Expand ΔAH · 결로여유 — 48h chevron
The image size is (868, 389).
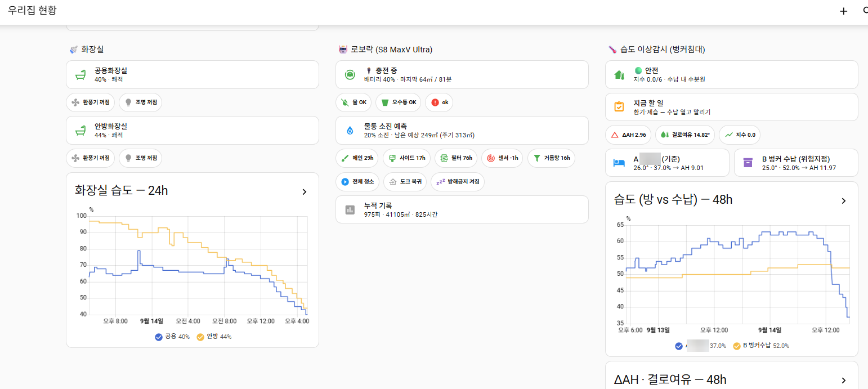(844, 381)
